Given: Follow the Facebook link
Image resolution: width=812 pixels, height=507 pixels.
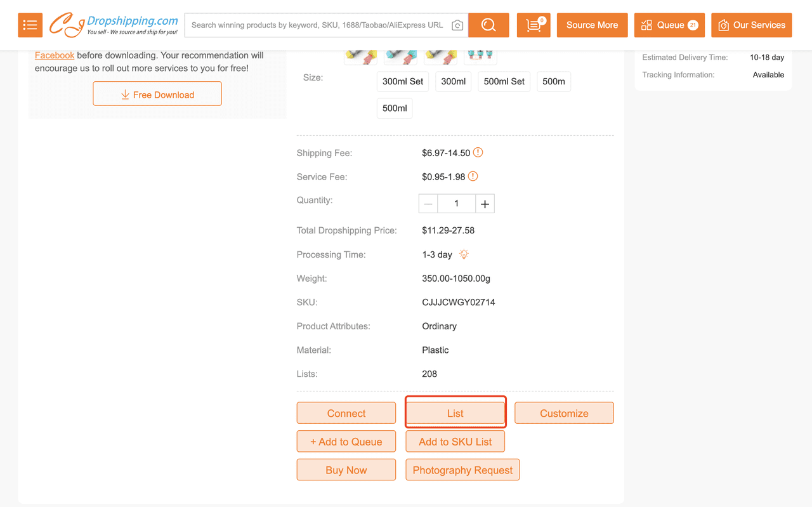Looking at the screenshot, I should tap(55, 55).
